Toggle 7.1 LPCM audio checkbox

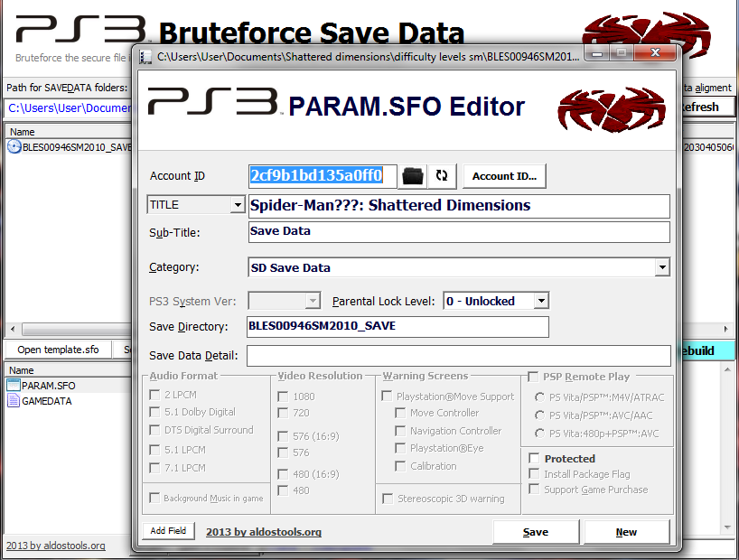[154, 468]
